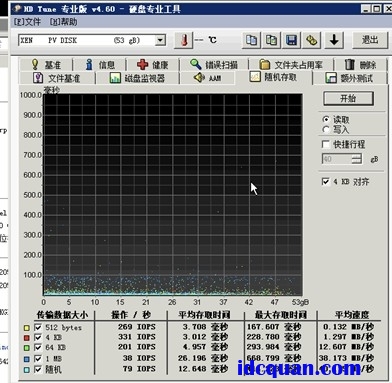Open the 文件 menu

point(27,22)
